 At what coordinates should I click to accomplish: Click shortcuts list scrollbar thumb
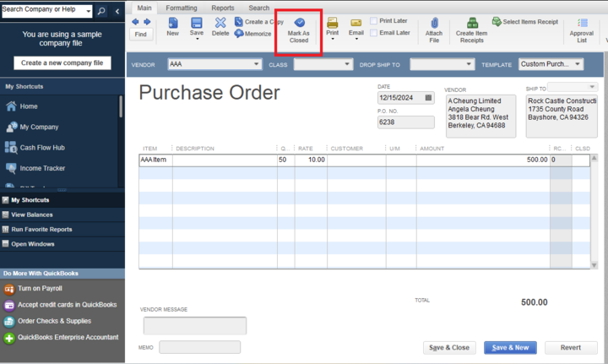click(121, 106)
